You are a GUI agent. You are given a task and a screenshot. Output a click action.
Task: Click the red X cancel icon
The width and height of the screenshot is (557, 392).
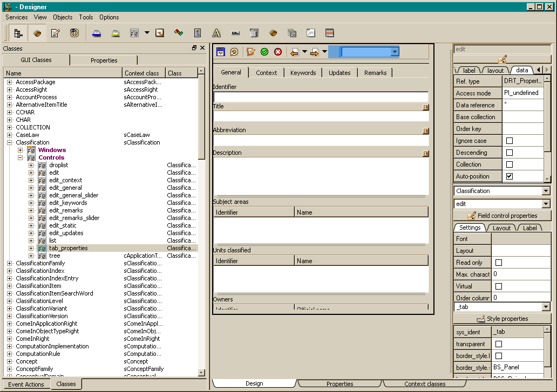click(x=278, y=52)
